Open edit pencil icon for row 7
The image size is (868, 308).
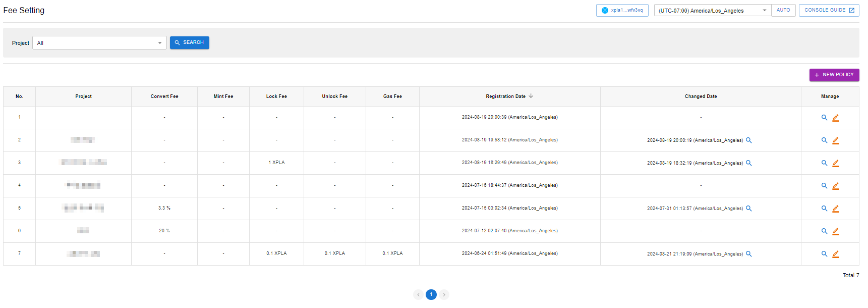[835, 254]
